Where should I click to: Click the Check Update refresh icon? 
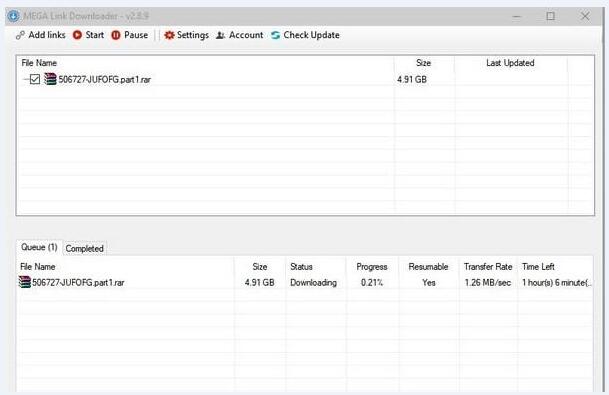tap(276, 35)
